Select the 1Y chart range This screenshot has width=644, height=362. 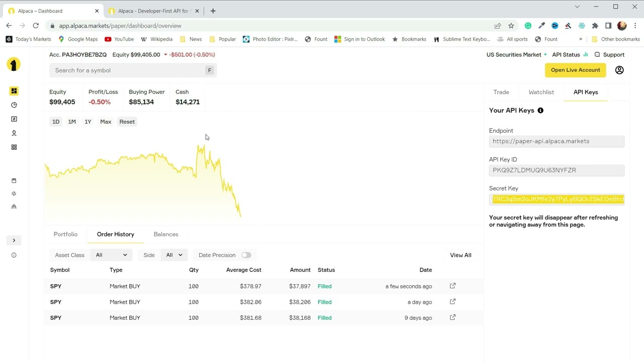88,122
